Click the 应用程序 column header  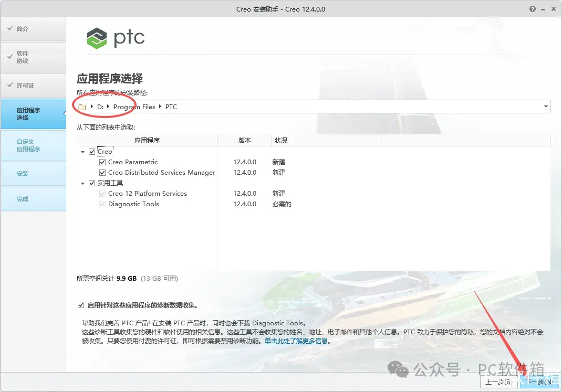[147, 140]
